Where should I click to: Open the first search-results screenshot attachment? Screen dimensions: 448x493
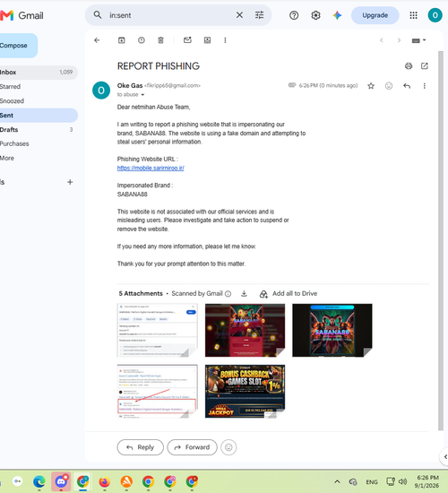157,330
